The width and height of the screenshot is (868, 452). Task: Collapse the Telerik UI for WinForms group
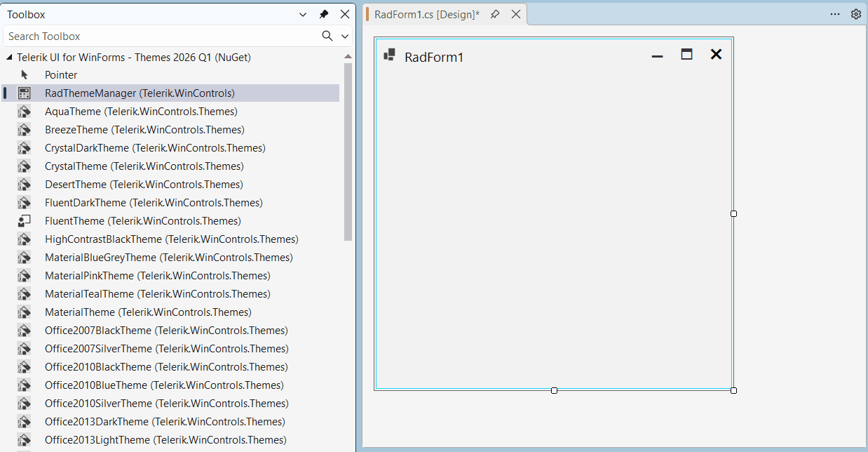pos(9,57)
